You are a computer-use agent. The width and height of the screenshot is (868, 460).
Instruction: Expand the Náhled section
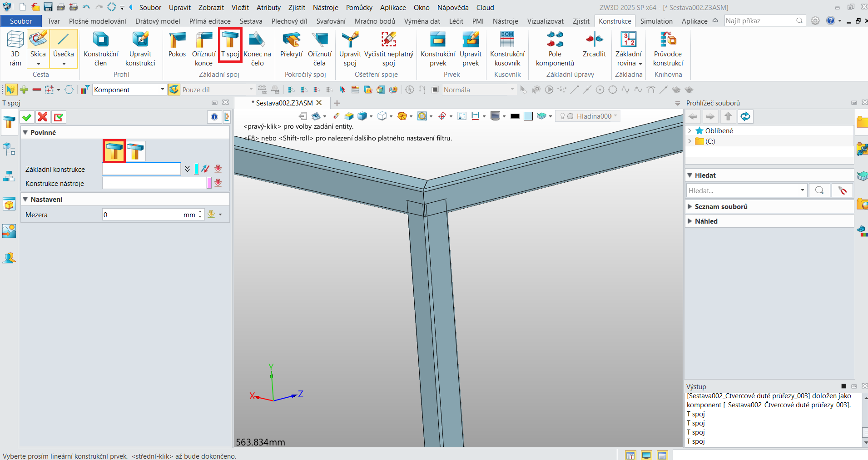[x=690, y=221]
